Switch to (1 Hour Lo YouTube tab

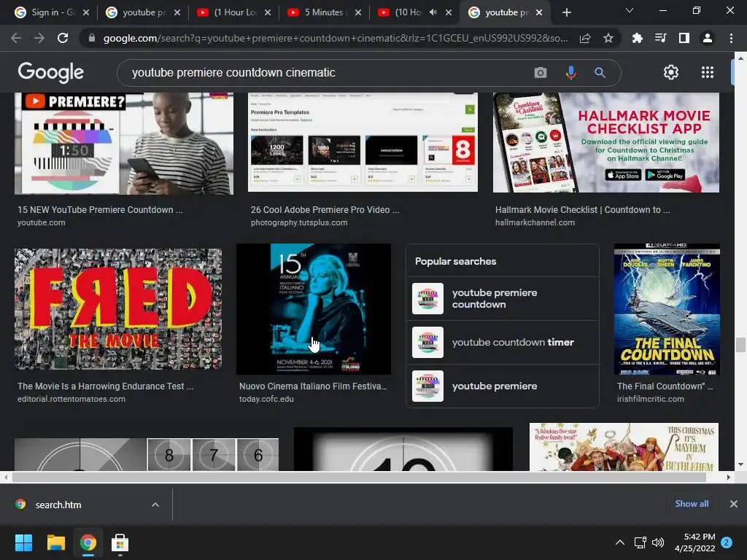click(x=234, y=12)
